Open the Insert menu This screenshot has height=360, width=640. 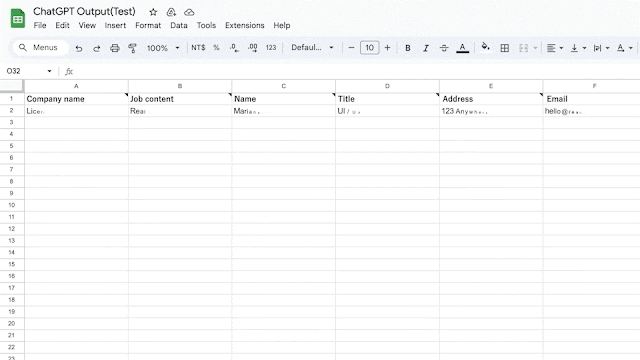click(x=115, y=25)
